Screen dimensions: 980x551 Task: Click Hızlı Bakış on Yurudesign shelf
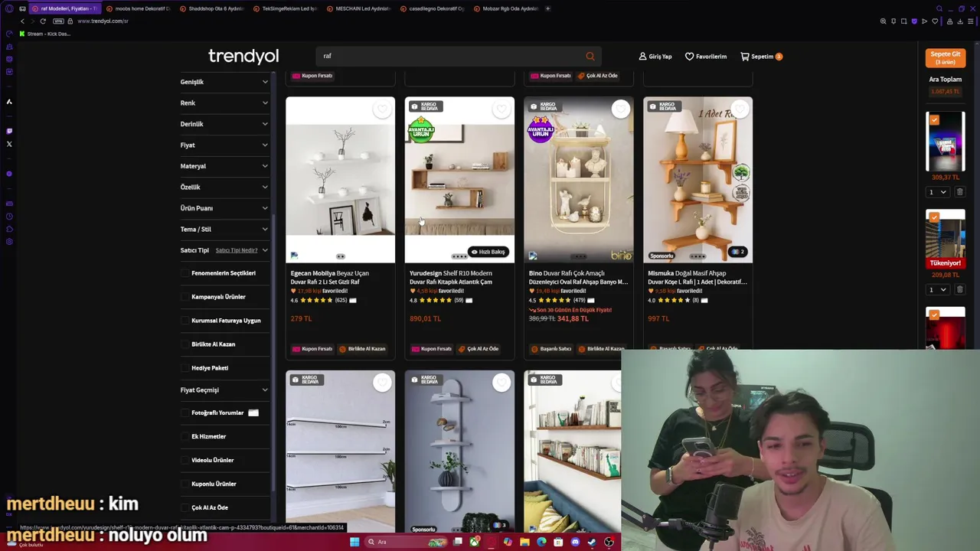coord(488,252)
